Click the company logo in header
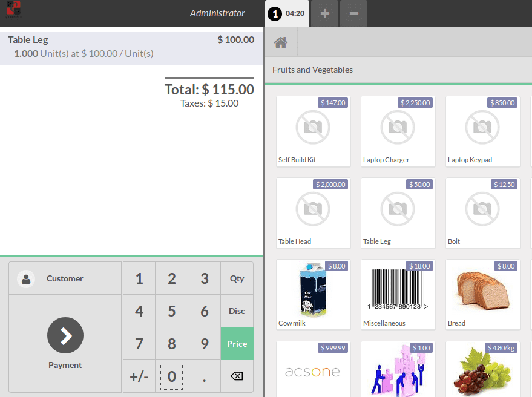 pos(13,10)
